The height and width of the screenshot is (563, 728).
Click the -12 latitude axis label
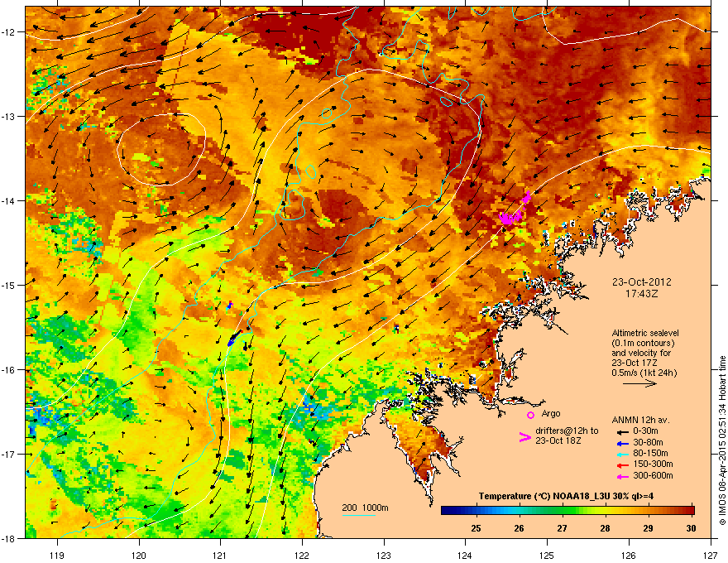[x=9, y=32]
